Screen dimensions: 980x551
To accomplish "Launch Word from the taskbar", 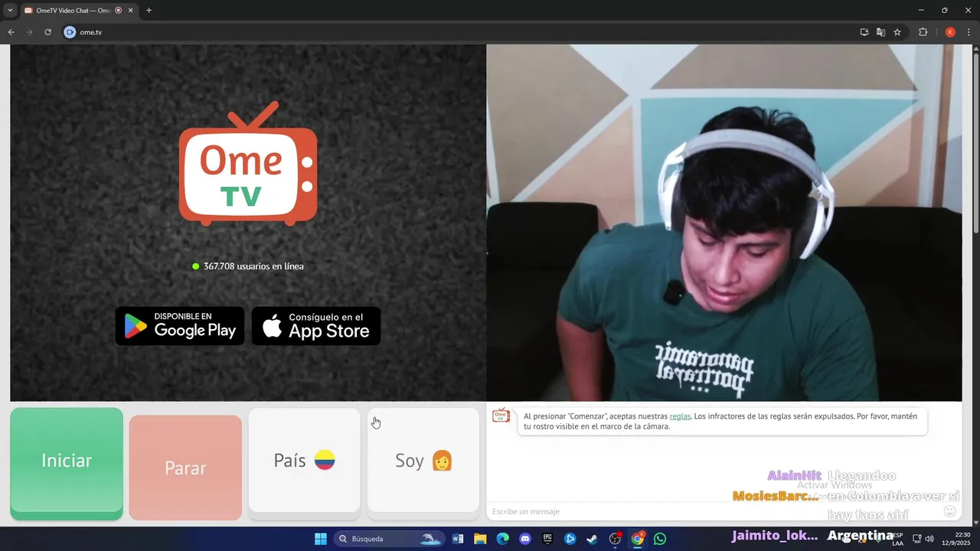I will [x=458, y=539].
